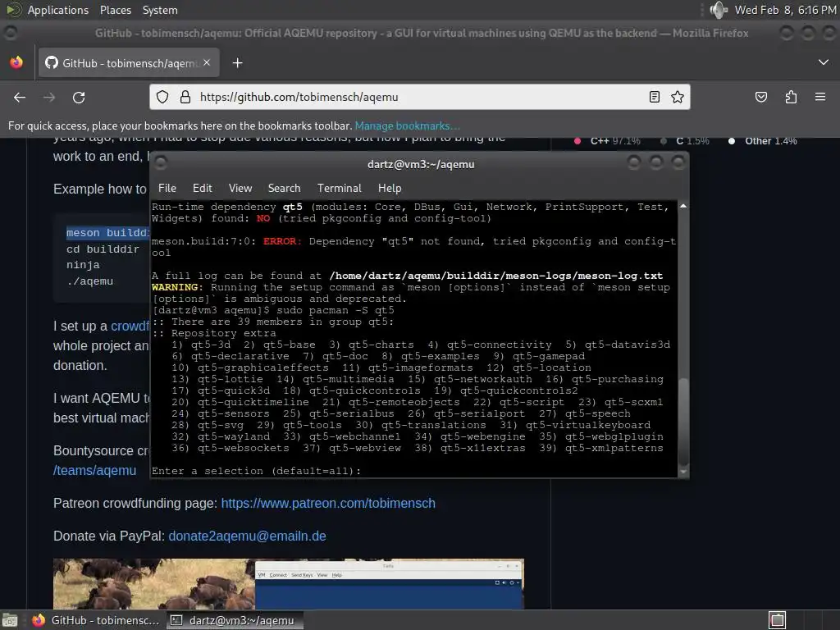
Task: Click the show desktop icon in bottom panel
Action: [x=10, y=620]
